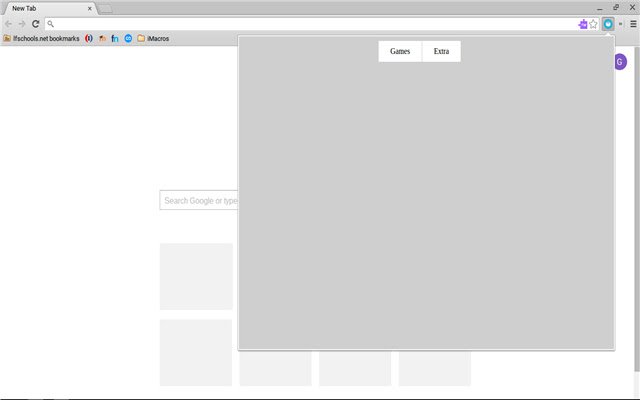Open the top-left most-visited thumbnail tile
Screen dimensions: 640x400
[196, 277]
